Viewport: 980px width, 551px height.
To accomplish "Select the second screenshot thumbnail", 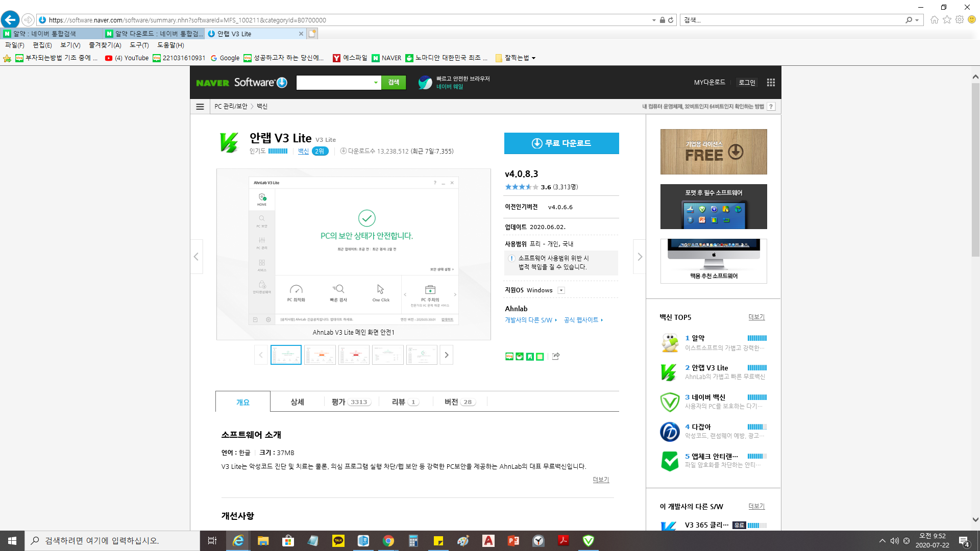I will (320, 355).
